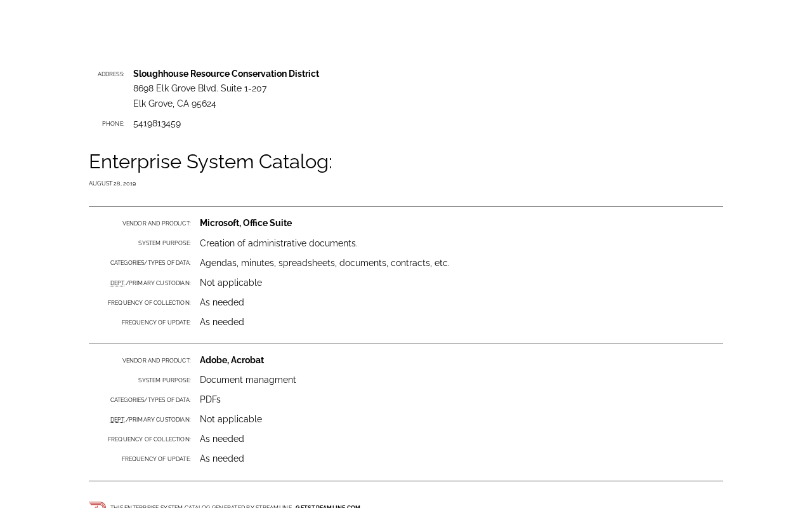This screenshot has height=508, width=812.
Task: Open the GETSTREAMLINE.COM link
Action: click(x=327, y=506)
